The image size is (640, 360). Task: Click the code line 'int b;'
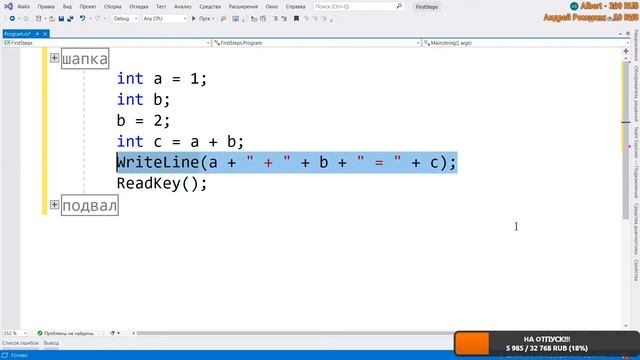143,99
